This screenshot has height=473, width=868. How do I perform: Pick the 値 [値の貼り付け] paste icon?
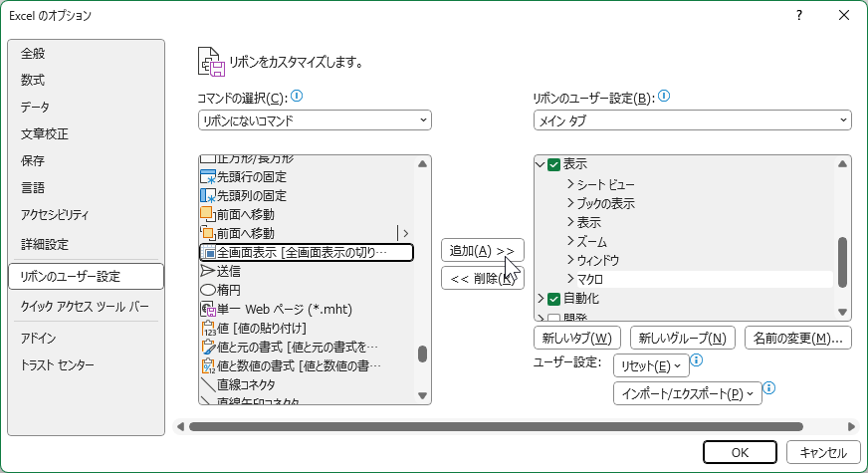(208, 328)
